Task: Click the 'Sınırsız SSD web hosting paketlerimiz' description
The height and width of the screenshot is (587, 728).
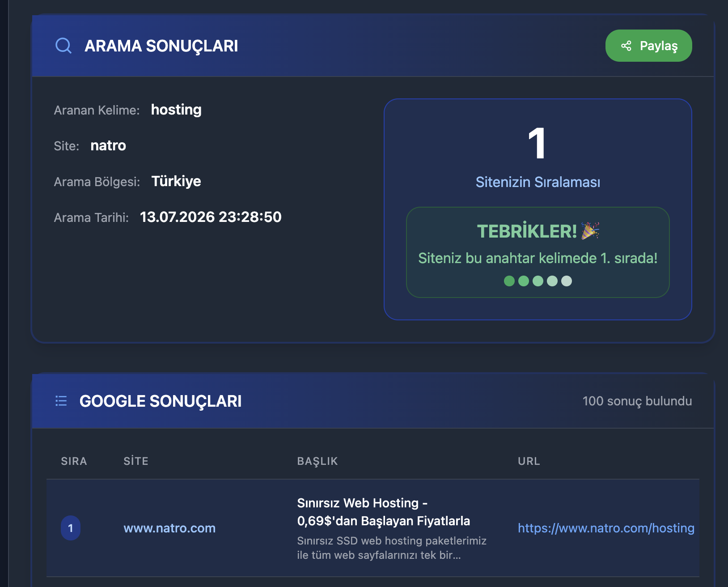Action: (392, 548)
